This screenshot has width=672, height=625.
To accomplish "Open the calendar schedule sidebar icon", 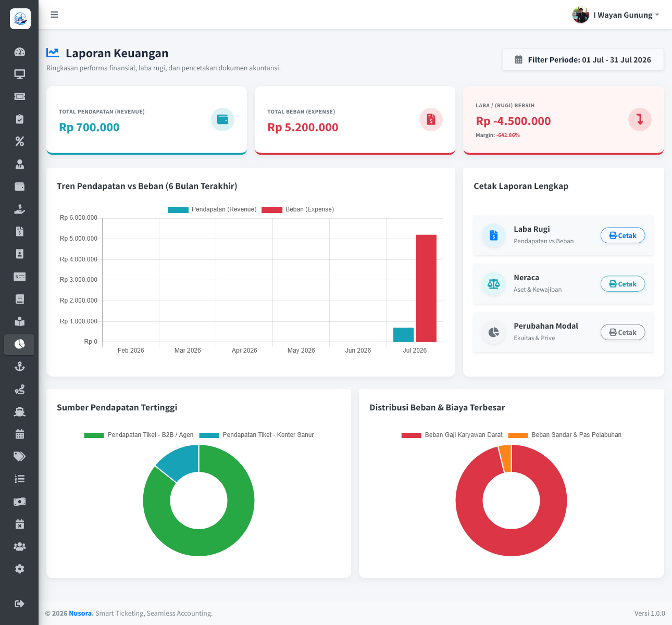I will click(x=19, y=434).
